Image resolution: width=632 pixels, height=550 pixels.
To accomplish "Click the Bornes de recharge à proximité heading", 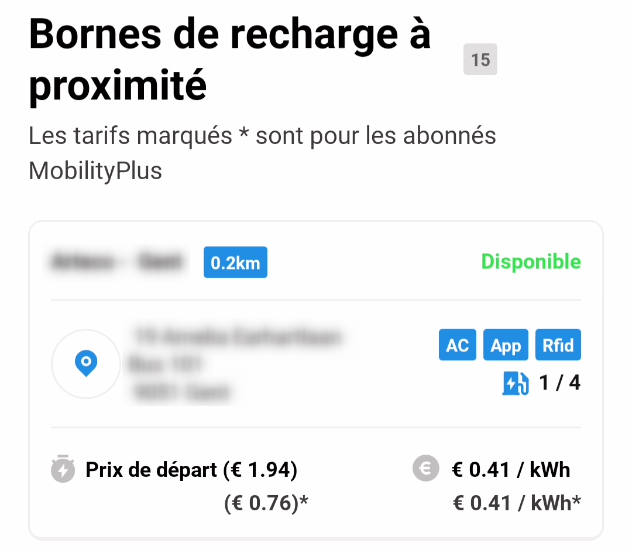I will (230, 60).
